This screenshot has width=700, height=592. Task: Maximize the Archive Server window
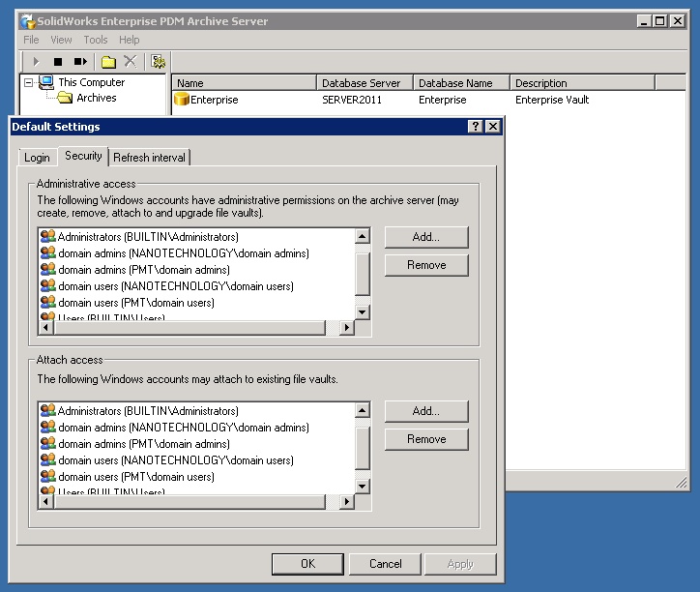tap(659, 21)
